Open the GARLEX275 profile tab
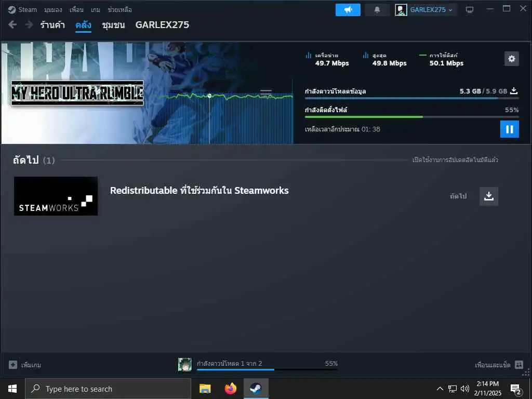532x399 pixels. click(x=162, y=25)
